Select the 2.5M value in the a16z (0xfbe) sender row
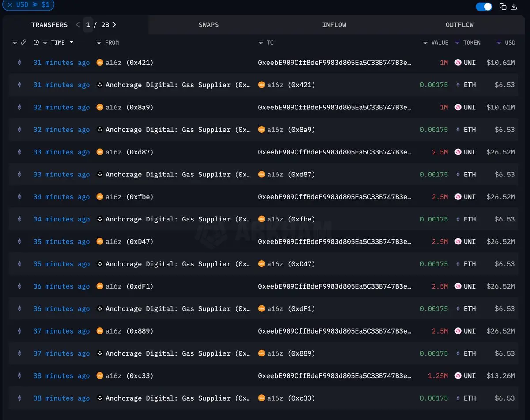530x420 pixels. [440, 197]
